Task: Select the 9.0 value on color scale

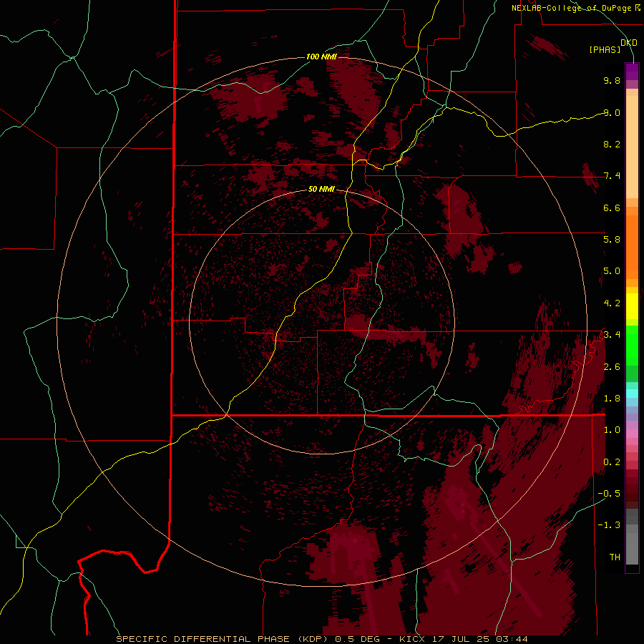Action: (x=612, y=112)
